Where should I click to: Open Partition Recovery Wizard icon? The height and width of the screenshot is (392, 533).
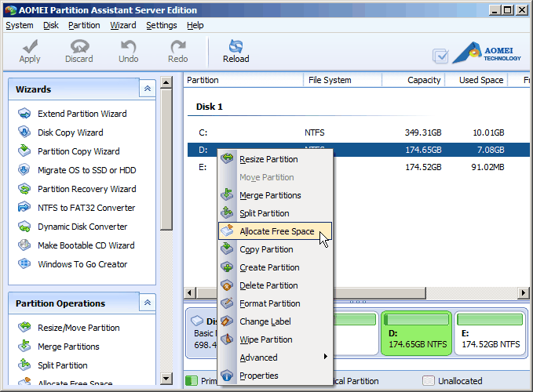24,188
